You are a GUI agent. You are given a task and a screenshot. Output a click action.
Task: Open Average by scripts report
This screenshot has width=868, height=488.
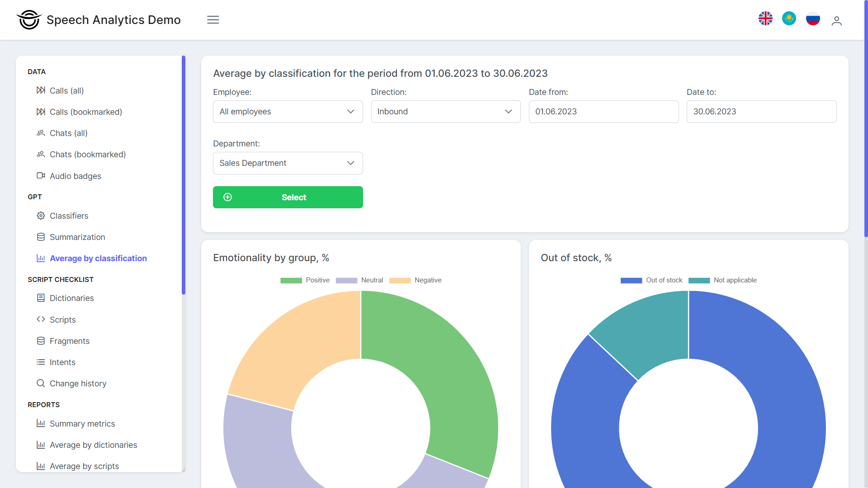point(84,466)
